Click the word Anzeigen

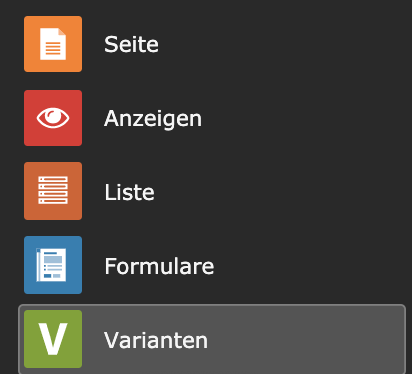pos(153,119)
